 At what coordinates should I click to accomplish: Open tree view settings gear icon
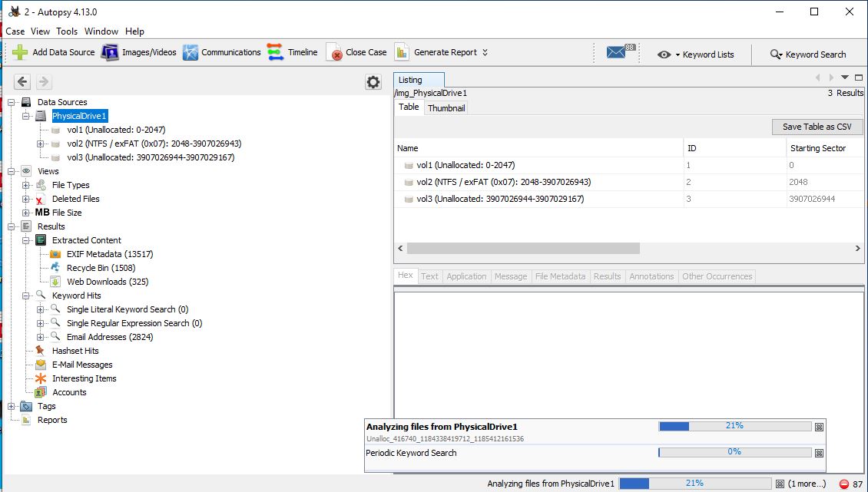click(373, 82)
